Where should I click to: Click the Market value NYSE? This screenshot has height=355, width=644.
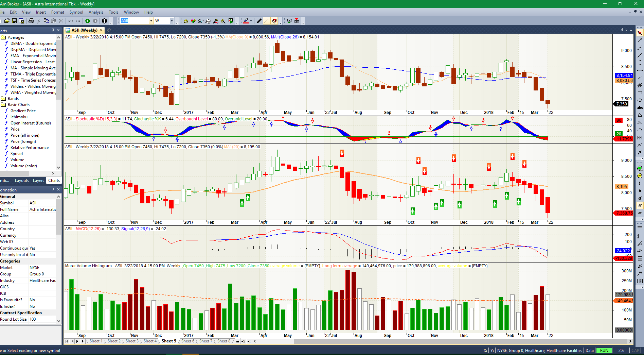42,268
